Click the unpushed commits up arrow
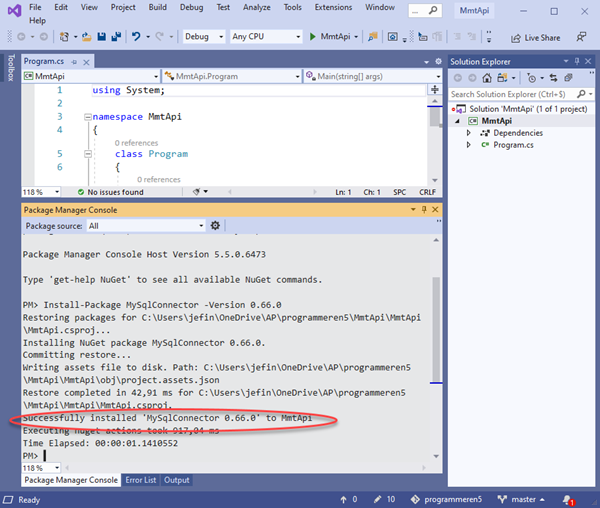This screenshot has width=600, height=508. (x=343, y=500)
